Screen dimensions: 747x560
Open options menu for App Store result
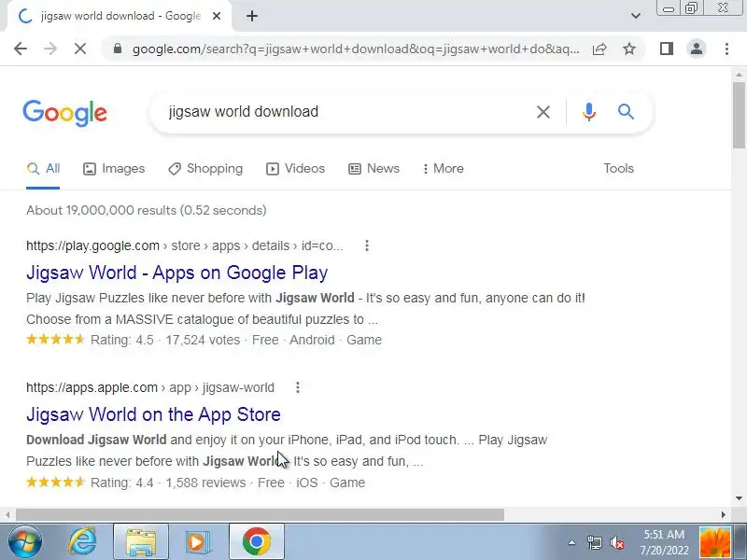[x=298, y=387]
